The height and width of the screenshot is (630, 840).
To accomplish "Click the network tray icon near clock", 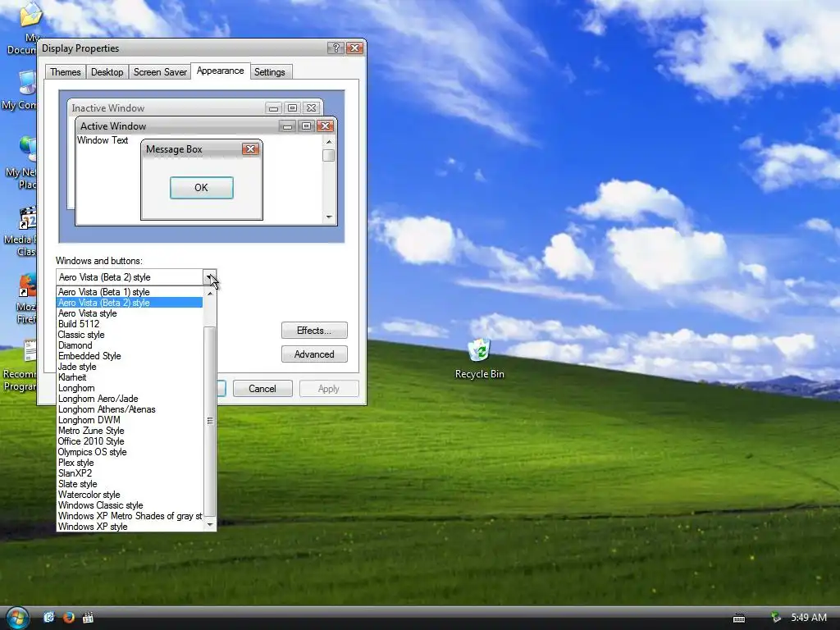I will [775, 618].
